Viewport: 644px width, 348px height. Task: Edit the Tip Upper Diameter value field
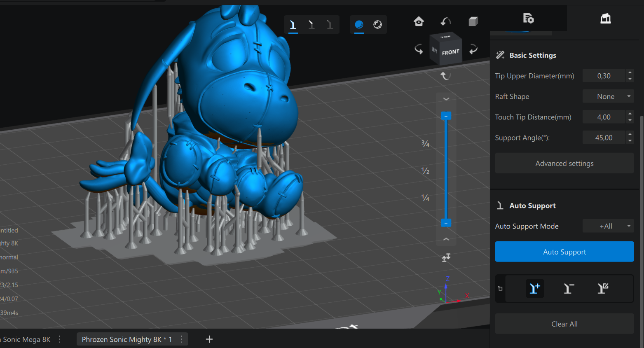[604, 76]
